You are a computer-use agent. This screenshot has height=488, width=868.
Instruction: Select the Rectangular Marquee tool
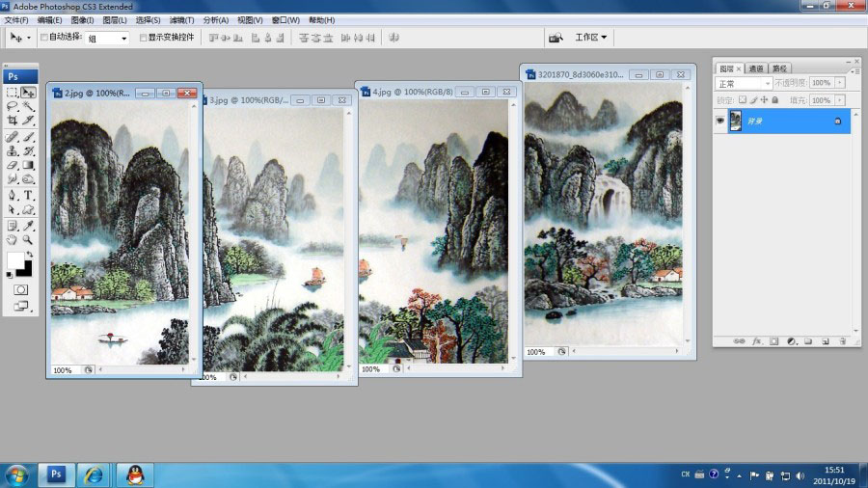pos(13,93)
